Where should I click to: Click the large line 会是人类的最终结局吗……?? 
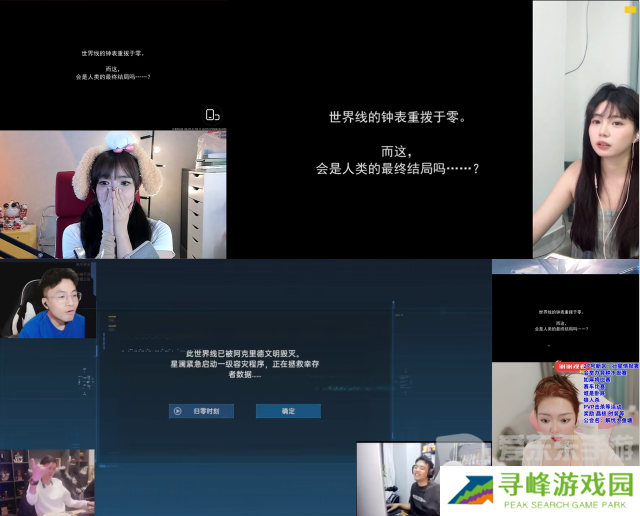[x=397, y=169]
